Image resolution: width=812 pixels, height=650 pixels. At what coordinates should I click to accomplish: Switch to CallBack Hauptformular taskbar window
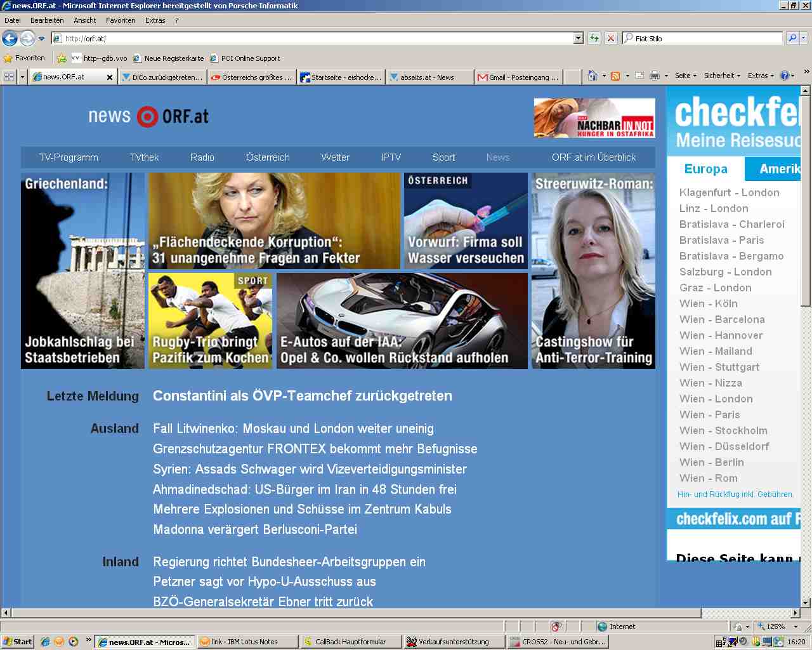pos(350,642)
